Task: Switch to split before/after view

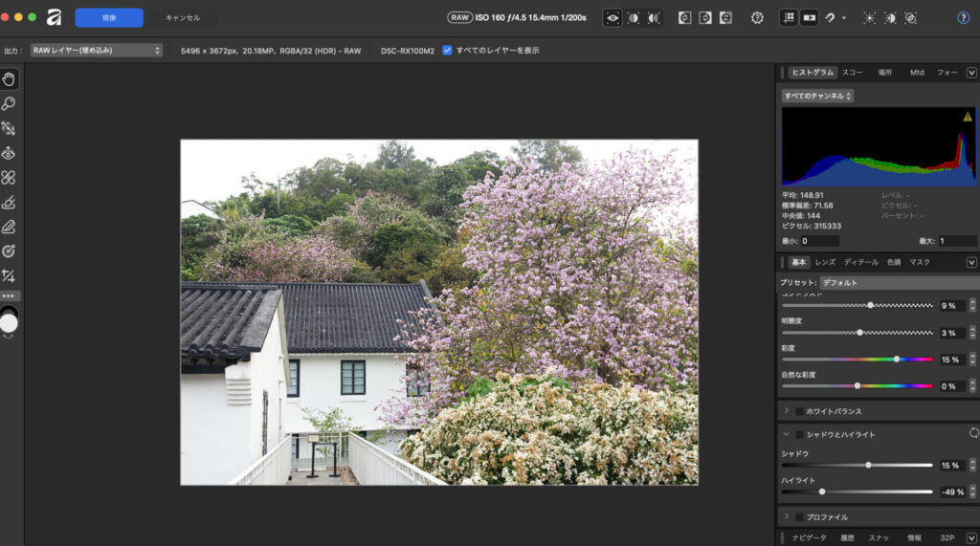Action: [634, 17]
